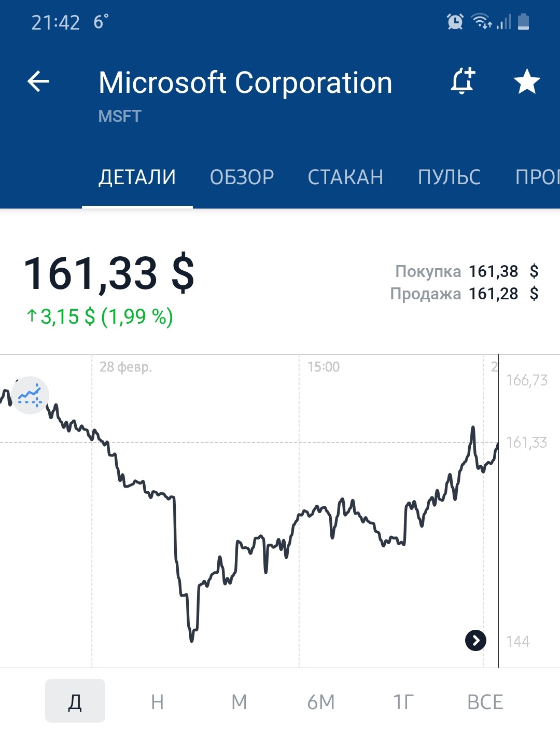Select the Д daily chart range
560x747 pixels.
[x=75, y=701]
